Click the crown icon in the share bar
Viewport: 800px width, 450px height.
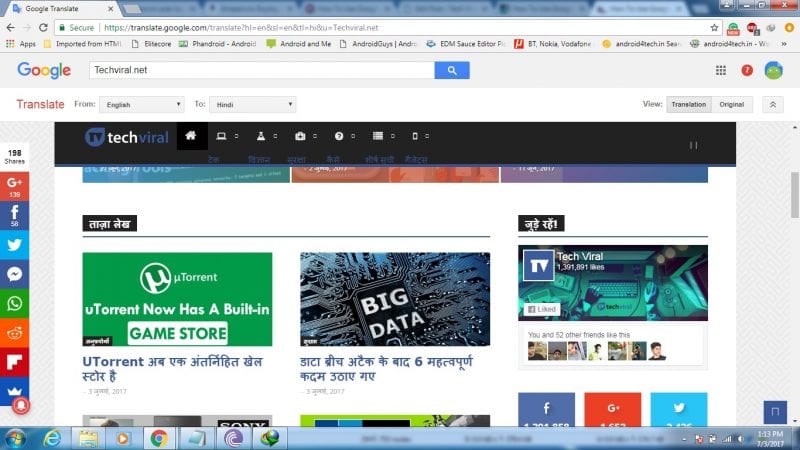click(14, 391)
